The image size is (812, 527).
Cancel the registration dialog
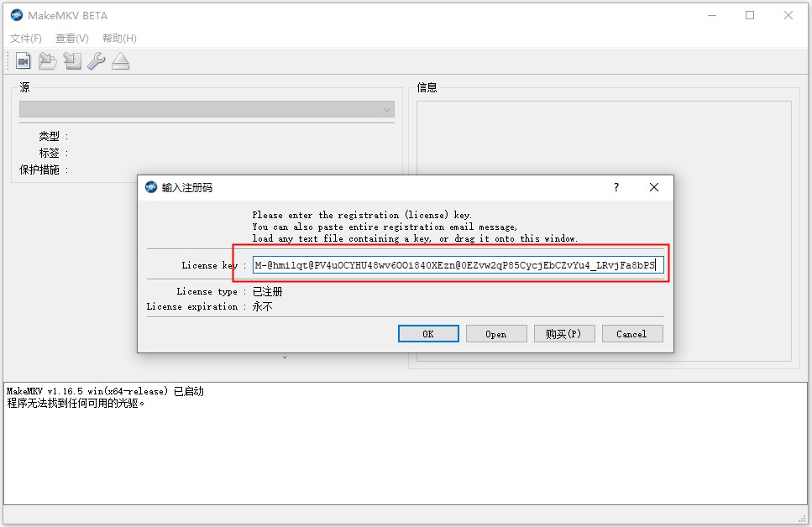(x=631, y=334)
